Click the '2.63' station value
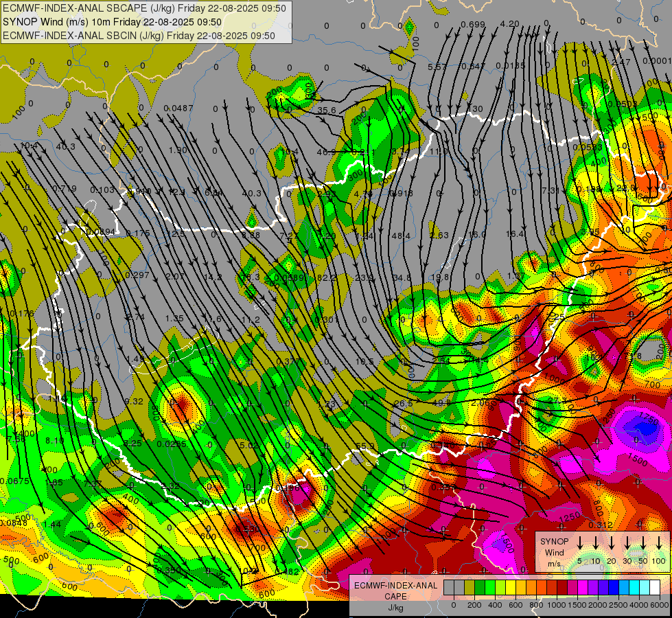Viewport: 672px width, 618px height. coord(439,235)
